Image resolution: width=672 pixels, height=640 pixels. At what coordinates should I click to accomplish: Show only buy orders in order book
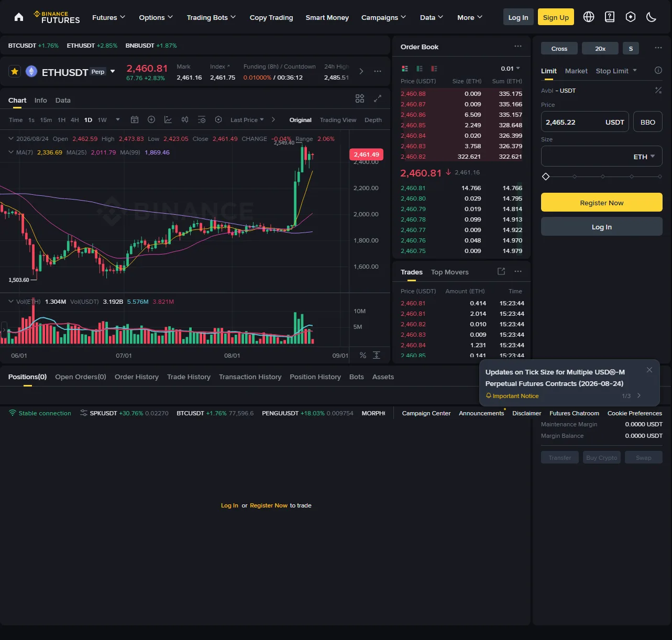click(420, 69)
